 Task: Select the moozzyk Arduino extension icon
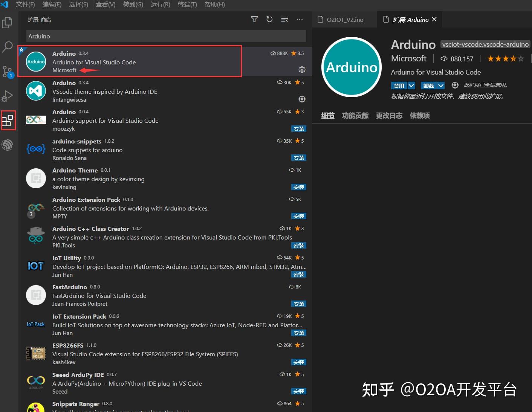[x=36, y=120]
